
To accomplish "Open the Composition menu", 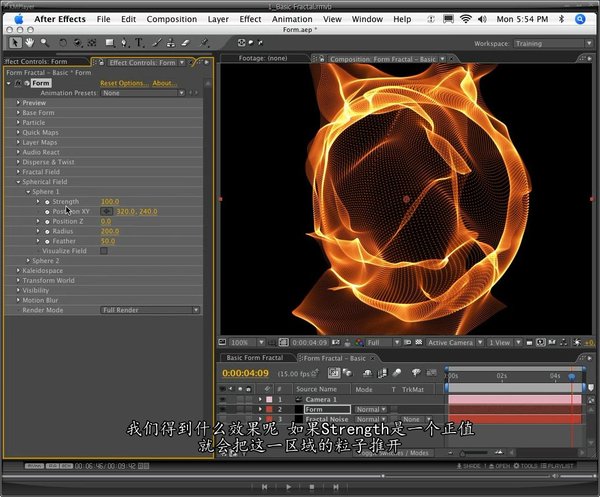I will click(171, 18).
